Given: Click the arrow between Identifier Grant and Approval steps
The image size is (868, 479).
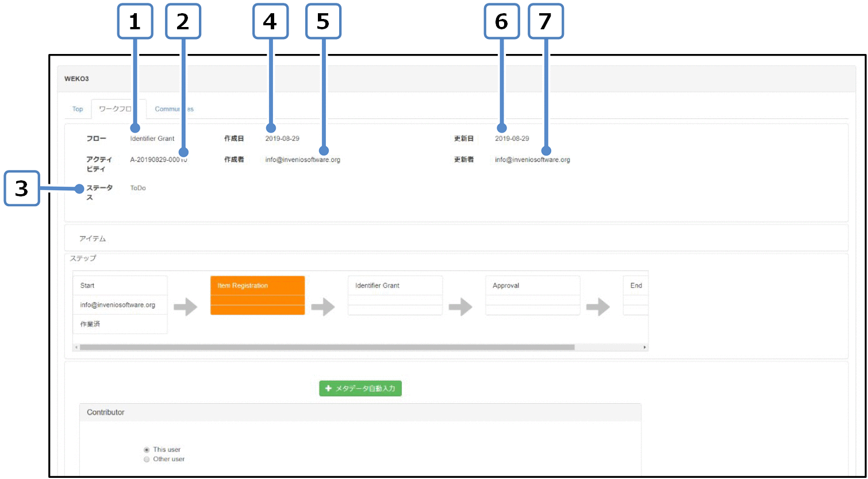Looking at the screenshot, I should (x=460, y=307).
